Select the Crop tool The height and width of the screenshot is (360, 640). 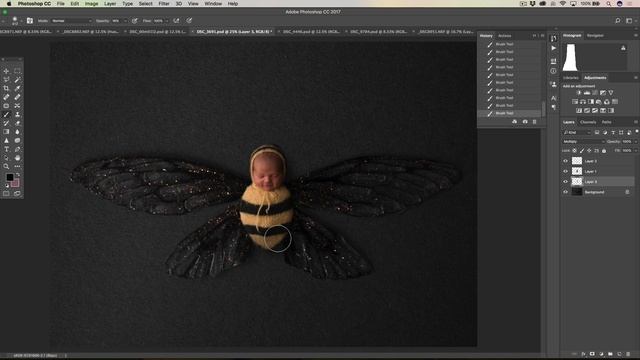(x=6, y=88)
